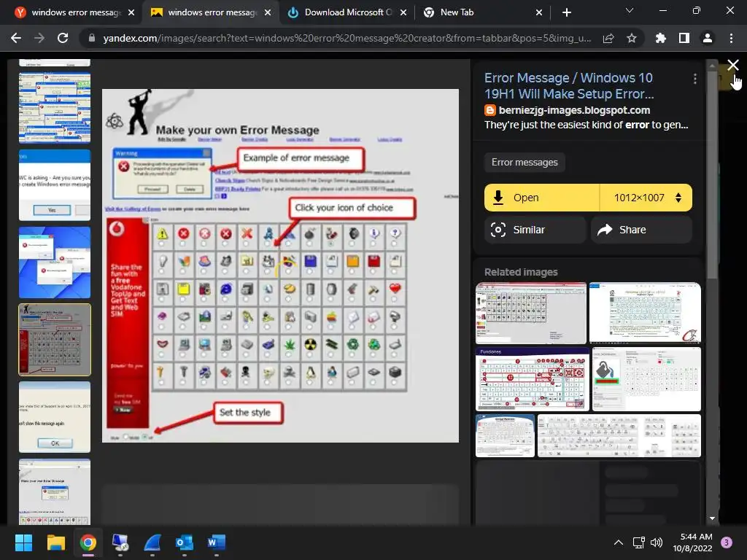Reload the current page

point(63,38)
